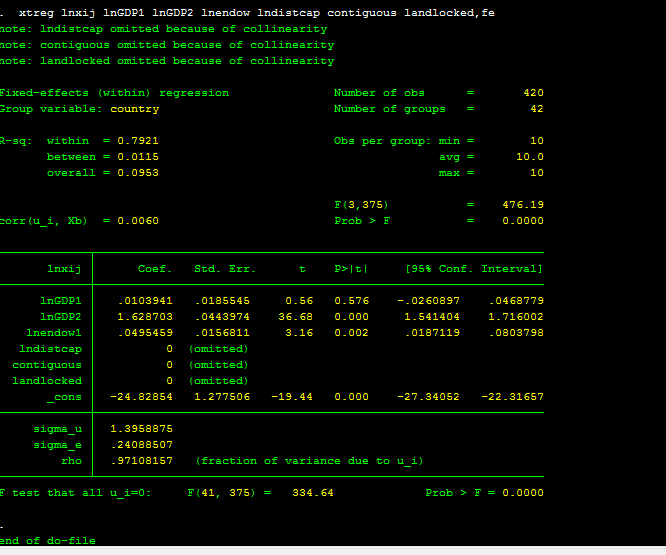Click lndistcap row label
Viewport: 666px width, 555px height.
pyautogui.click(x=51, y=349)
